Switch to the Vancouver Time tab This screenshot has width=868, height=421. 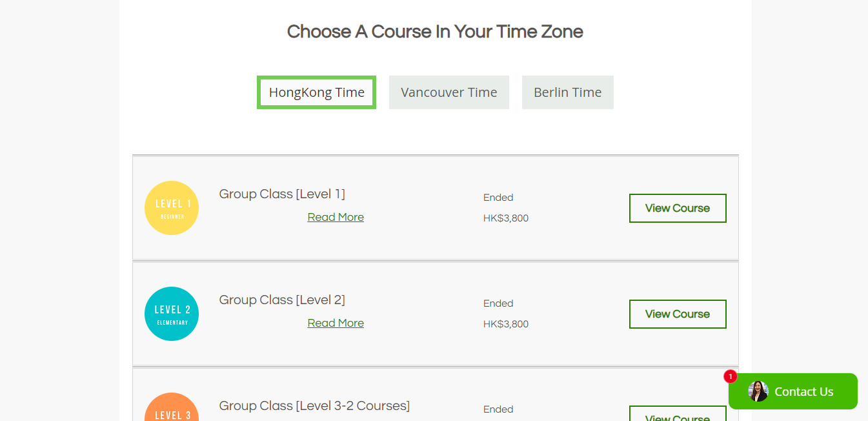click(449, 92)
